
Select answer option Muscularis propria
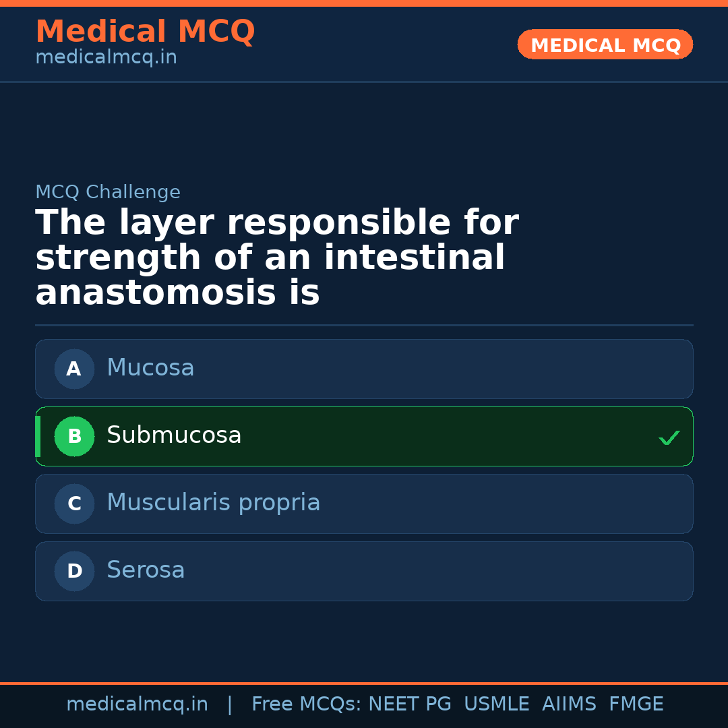coord(364,504)
